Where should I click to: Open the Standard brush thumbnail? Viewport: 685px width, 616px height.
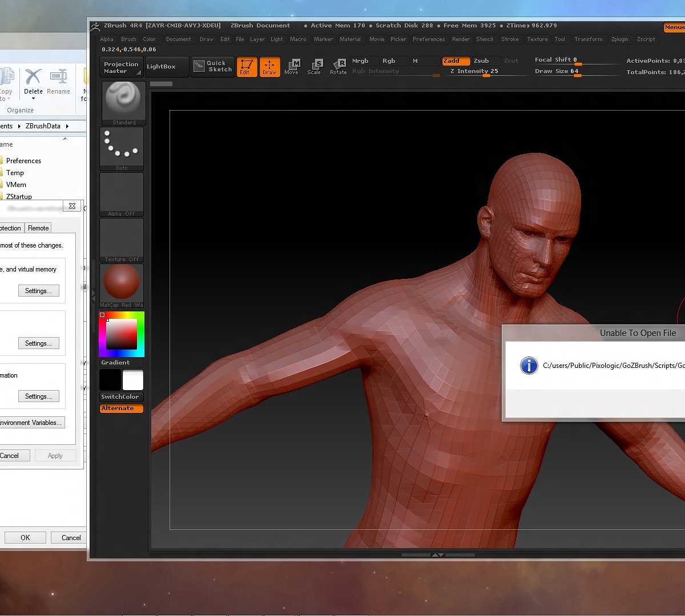pos(124,103)
